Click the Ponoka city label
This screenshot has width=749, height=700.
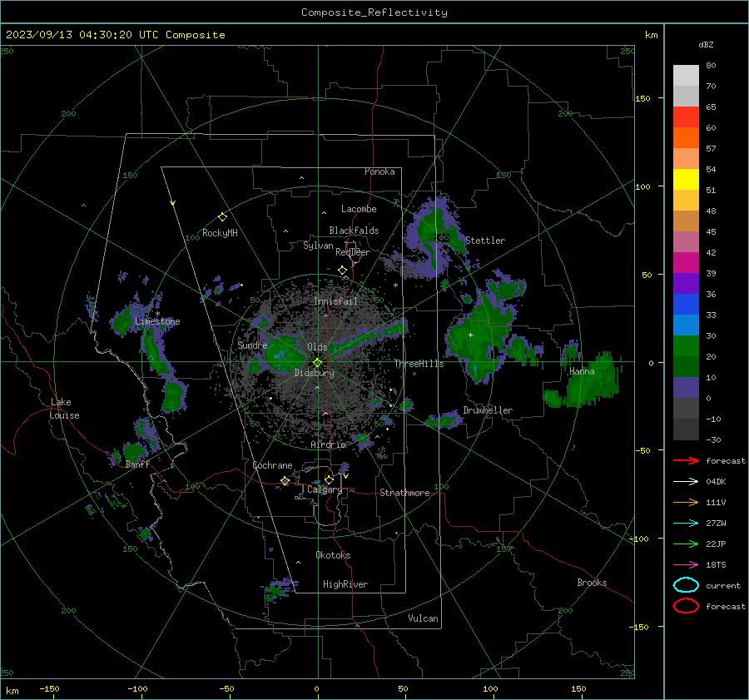(x=379, y=171)
